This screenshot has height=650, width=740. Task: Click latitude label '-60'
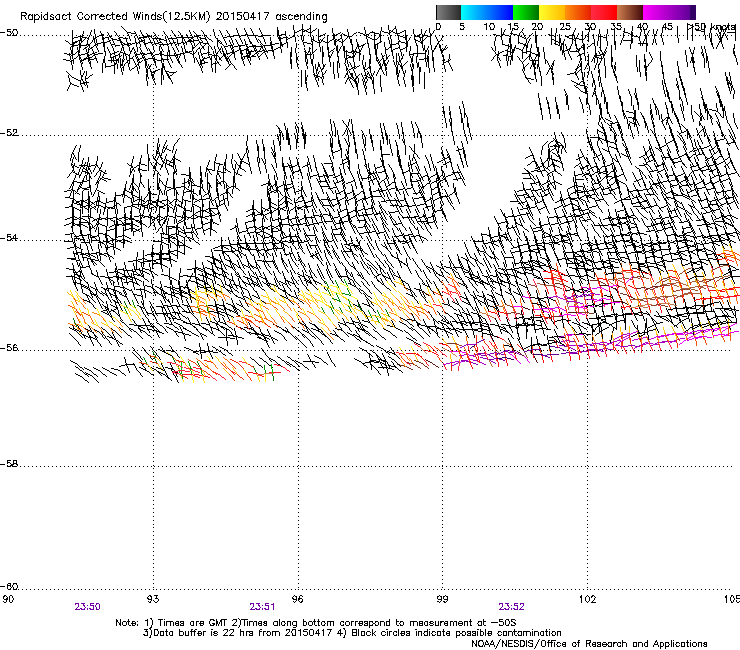point(9,586)
